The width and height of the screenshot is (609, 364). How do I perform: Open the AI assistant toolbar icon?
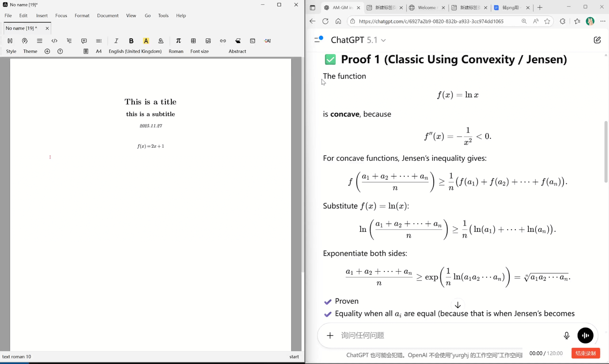(x=268, y=41)
